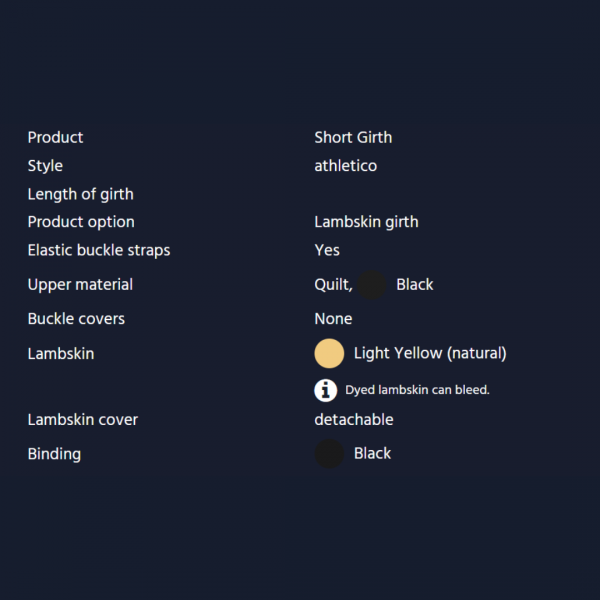Click the black Upper material swatch
600x600 pixels.
[372, 285]
